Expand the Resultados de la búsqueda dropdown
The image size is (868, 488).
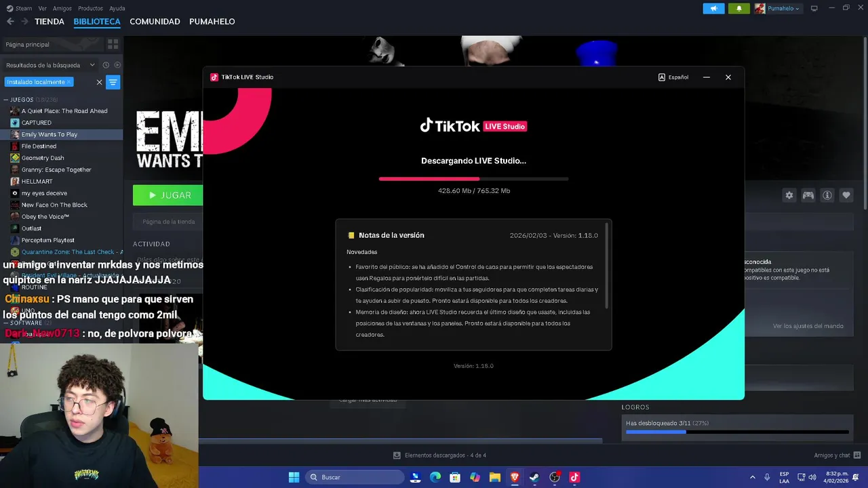point(50,65)
